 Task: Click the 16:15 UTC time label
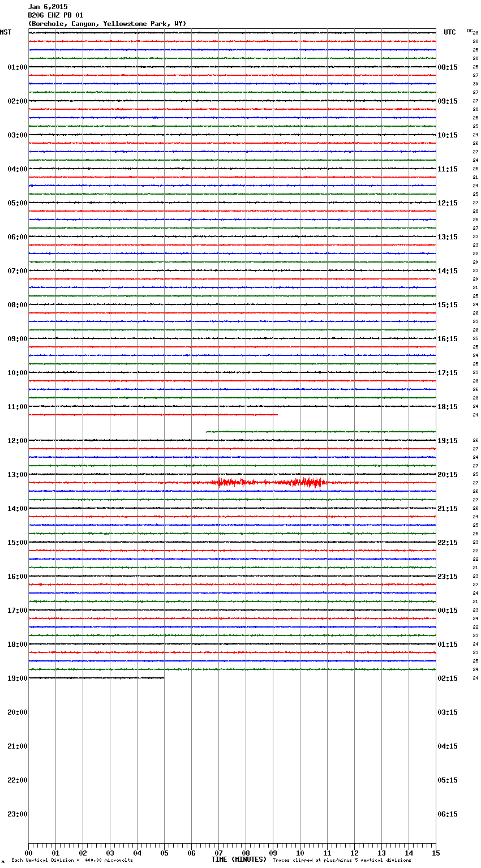click(x=448, y=339)
